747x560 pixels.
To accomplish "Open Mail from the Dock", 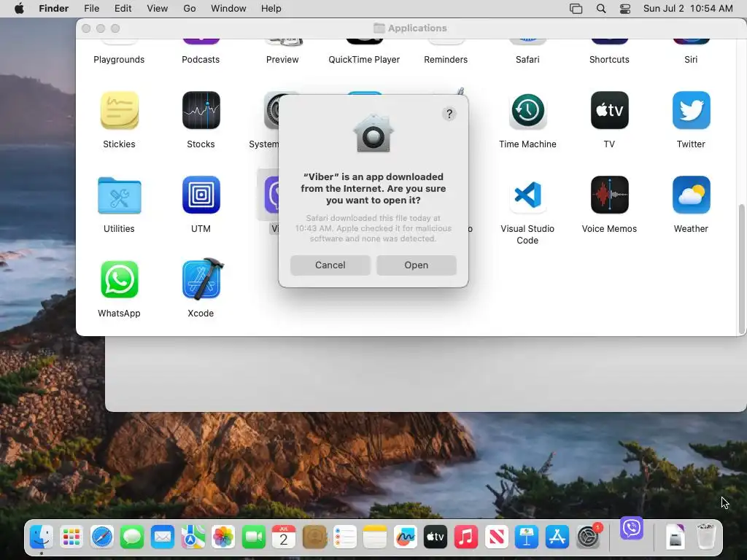I will pos(163,537).
